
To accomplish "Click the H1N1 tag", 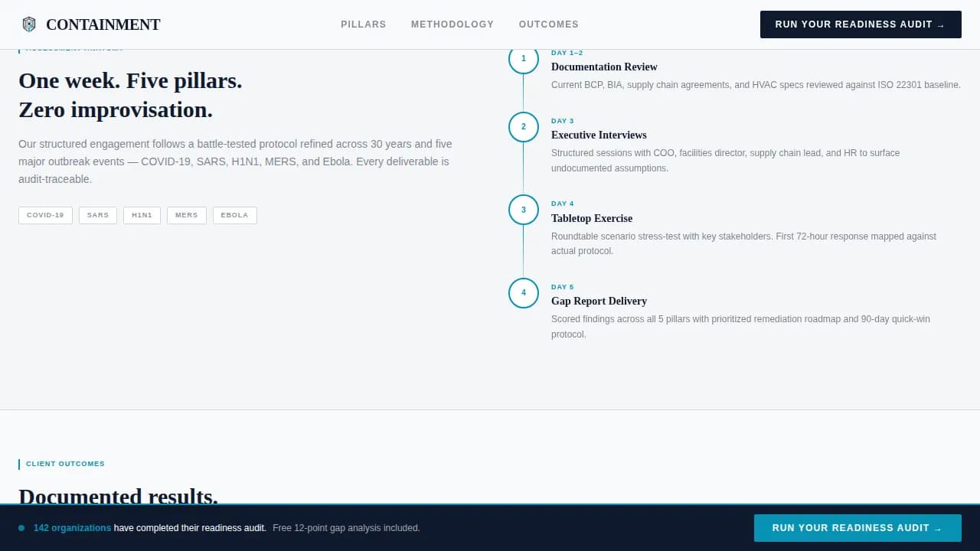I will pos(142,215).
